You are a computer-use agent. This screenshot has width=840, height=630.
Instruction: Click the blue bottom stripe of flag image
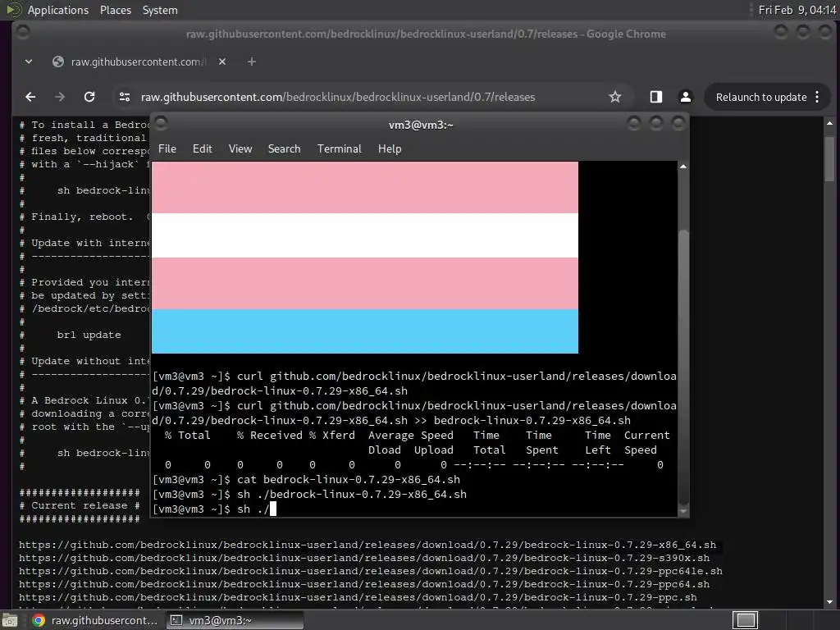[365, 331]
